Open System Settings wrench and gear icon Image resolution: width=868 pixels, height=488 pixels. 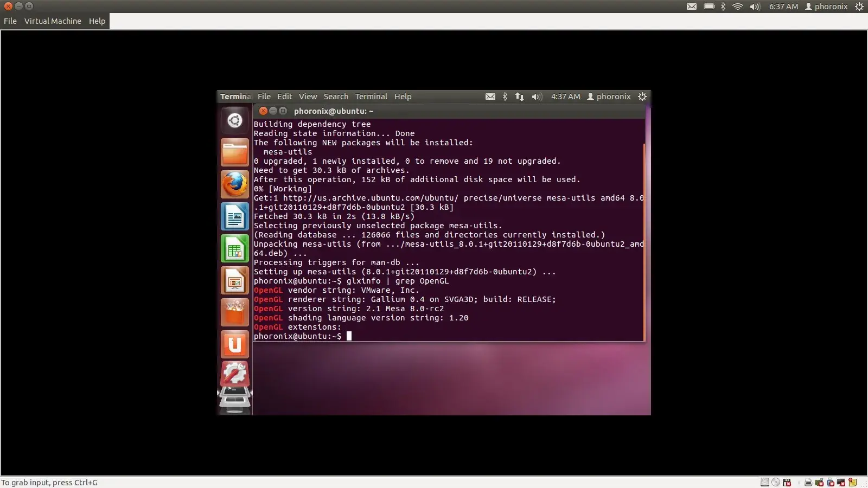(234, 374)
